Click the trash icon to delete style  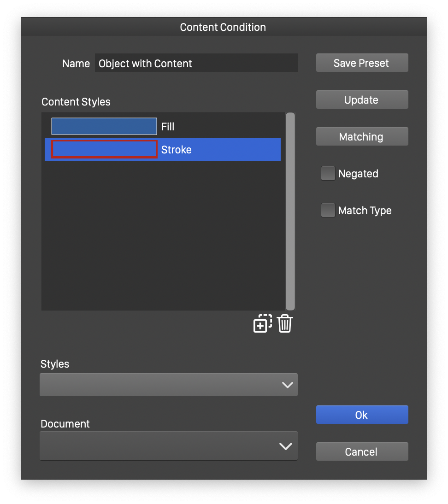[x=285, y=323]
